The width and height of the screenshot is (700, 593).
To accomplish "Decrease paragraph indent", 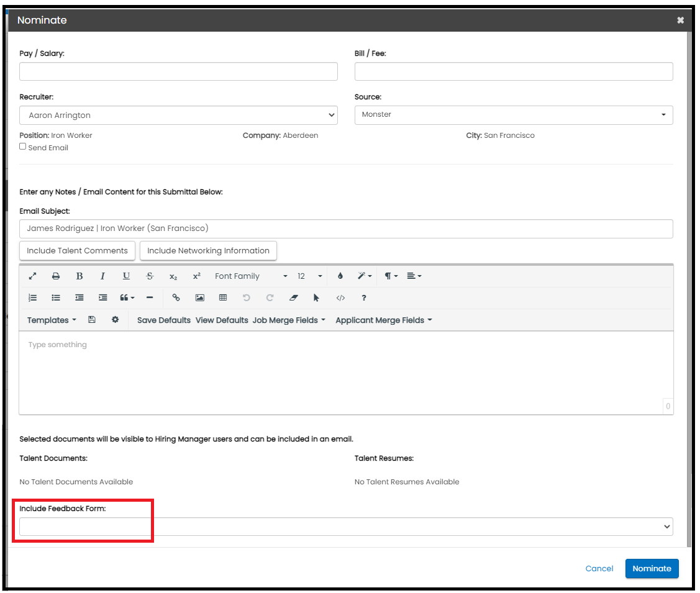I will (80, 298).
